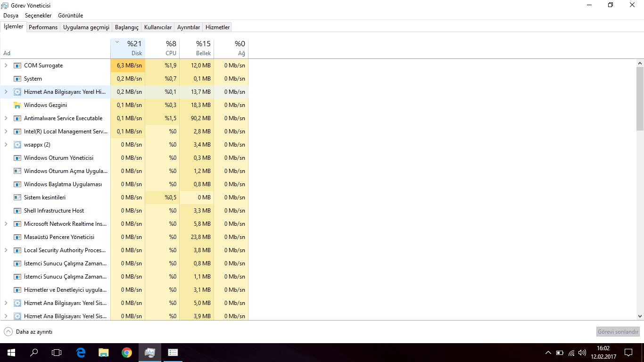The width and height of the screenshot is (644, 362).
Task: Click the COM Surrogate process icon
Action: tap(17, 66)
